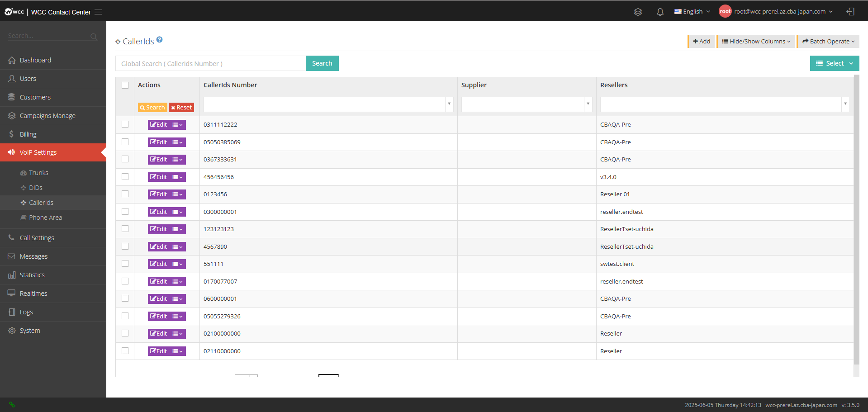Open the English language dropdown
This screenshot has width=868, height=412.
pyautogui.click(x=692, y=12)
